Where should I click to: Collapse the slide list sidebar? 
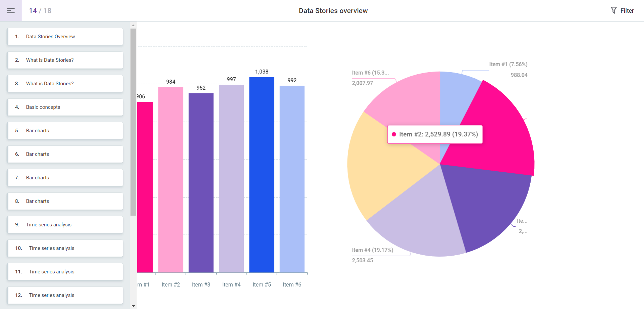pyautogui.click(x=10, y=10)
